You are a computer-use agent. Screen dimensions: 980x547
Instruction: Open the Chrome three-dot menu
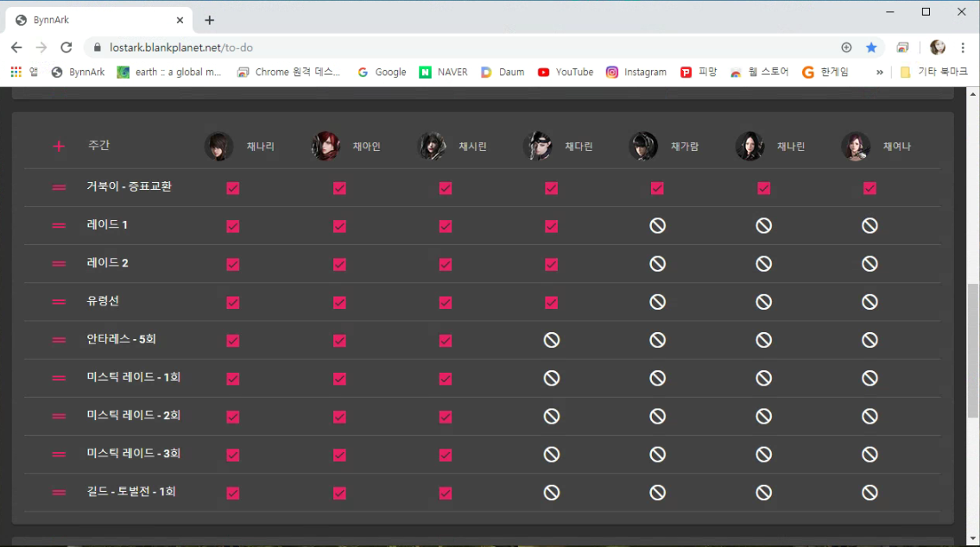click(x=963, y=47)
